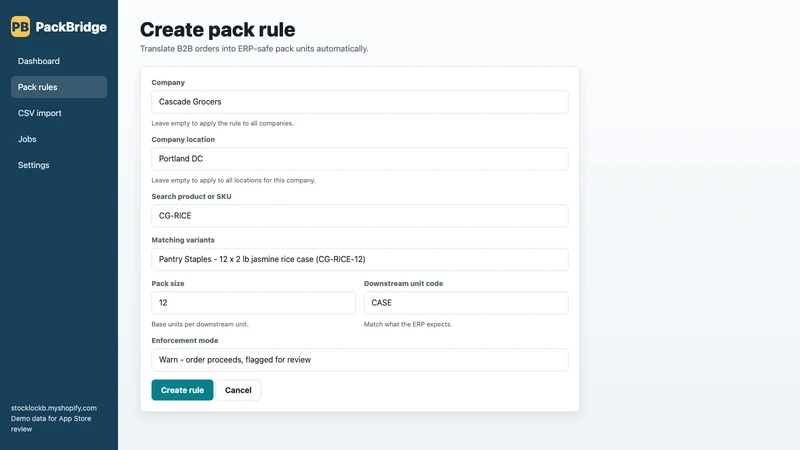Open Settings from the sidebar
Screen dimensions: 800x450
59,165
